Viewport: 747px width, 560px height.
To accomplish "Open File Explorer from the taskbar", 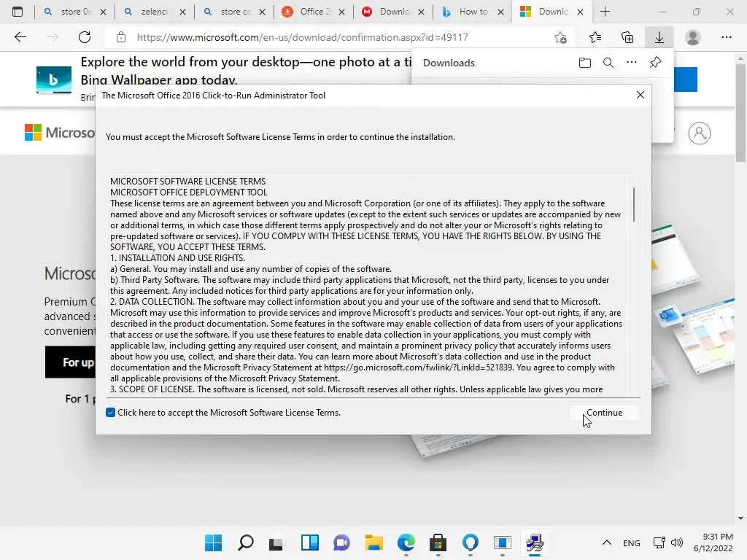I will (x=374, y=542).
